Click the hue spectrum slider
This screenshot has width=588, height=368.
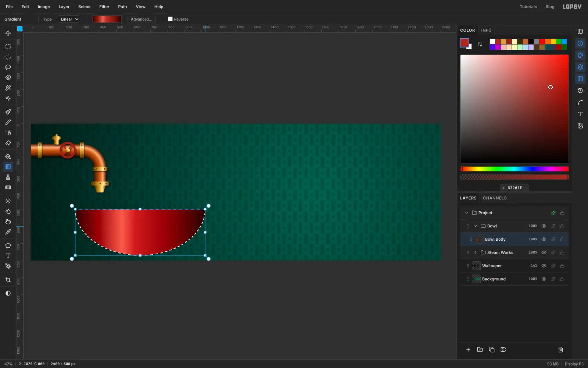tap(514, 169)
